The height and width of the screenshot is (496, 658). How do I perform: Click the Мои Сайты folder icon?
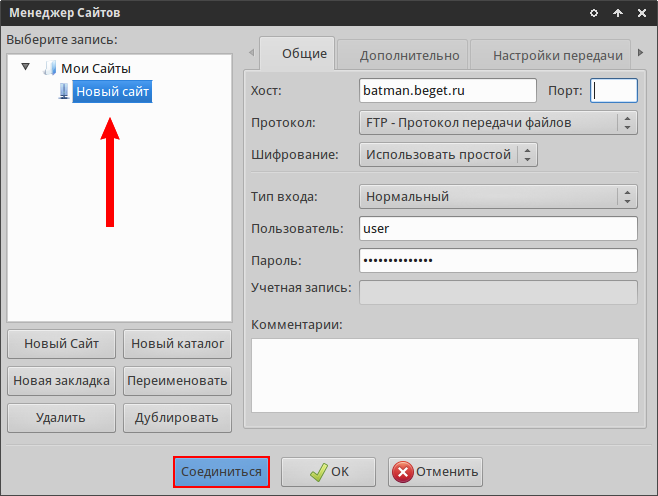(x=50, y=68)
